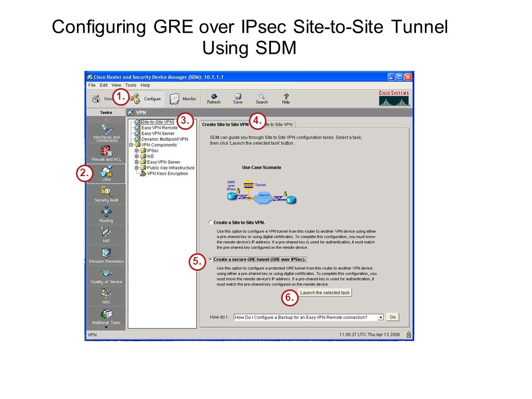Open the Configure toolbar button
Screen dimensions: 532x399
(x=145, y=99)
